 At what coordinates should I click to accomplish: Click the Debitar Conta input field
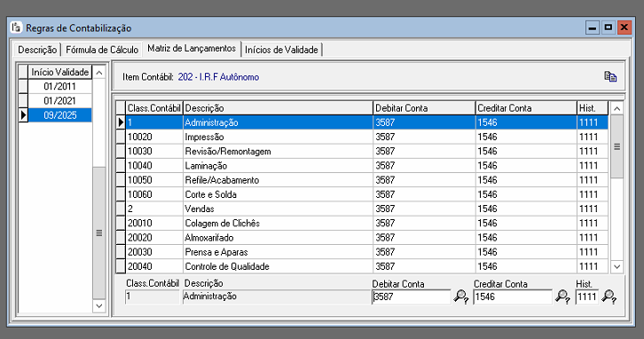point(411,296)
